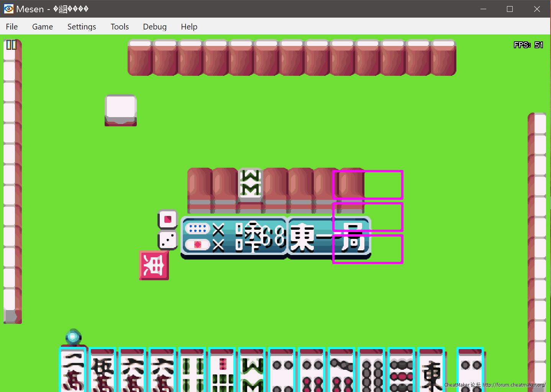Choose the 東 wind tile in the hand
The width and height of the screenshot is (551, 392).
(x=431, y=370)
